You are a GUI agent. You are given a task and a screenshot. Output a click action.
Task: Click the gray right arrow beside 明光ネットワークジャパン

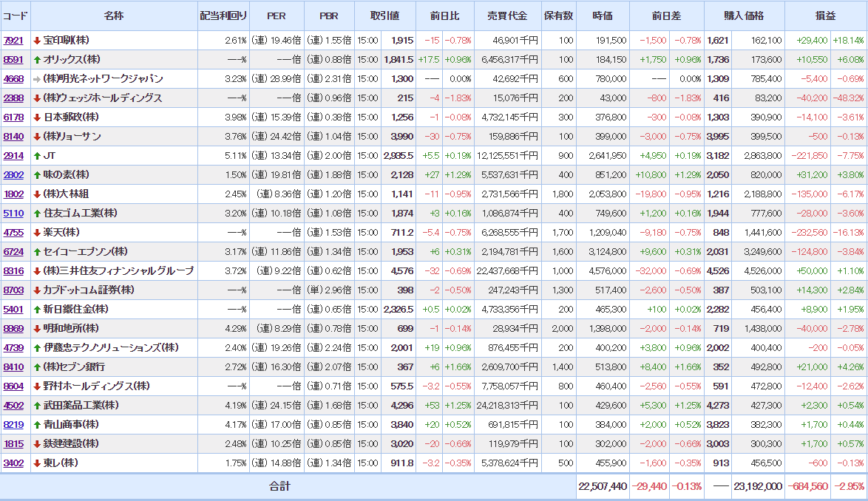(37, 79)
